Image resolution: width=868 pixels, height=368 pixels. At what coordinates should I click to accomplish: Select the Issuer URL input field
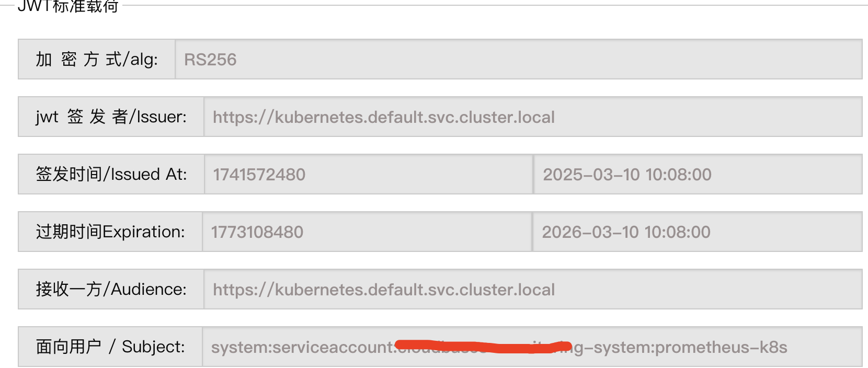(x=532, y=117)
